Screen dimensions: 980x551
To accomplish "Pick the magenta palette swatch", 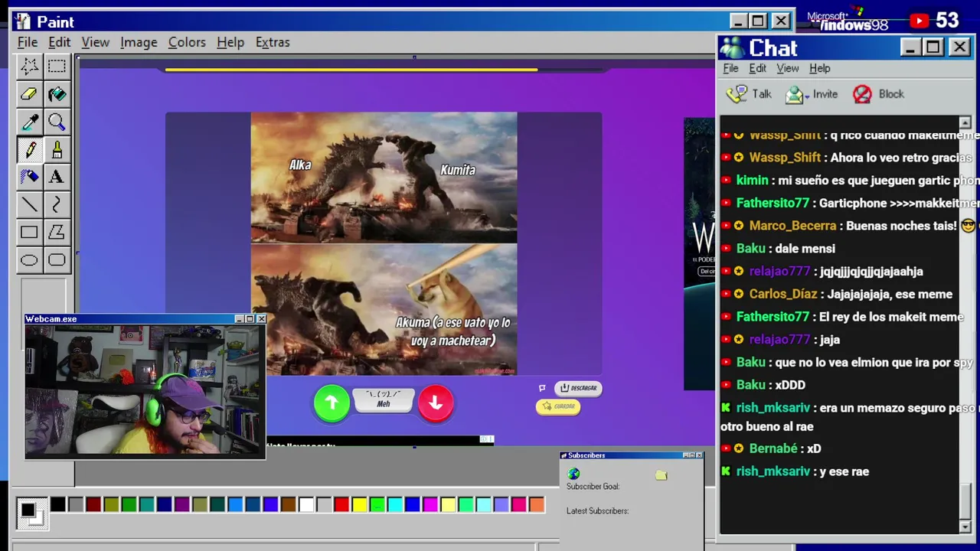I will pyautogui.click(x=430, y=504).
